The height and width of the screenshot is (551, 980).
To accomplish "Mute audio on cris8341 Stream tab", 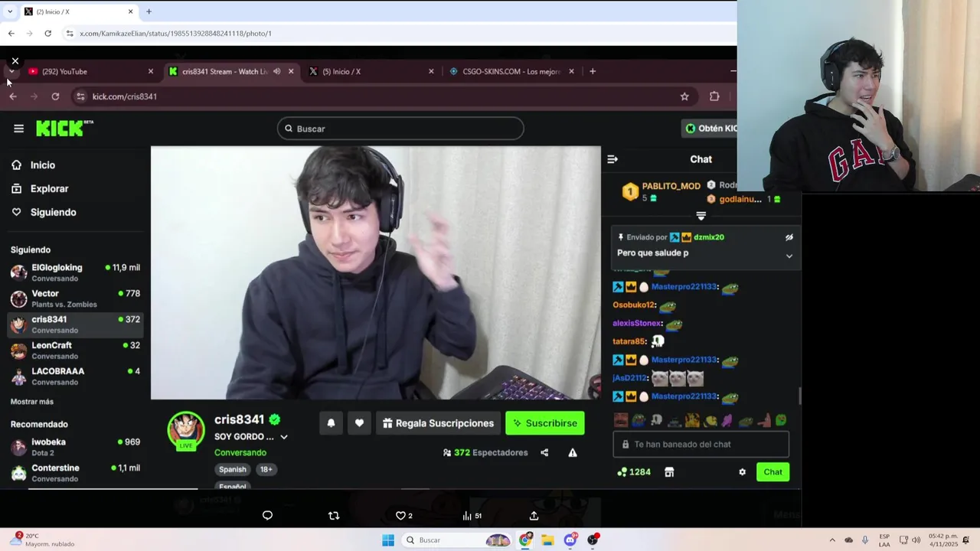I will pyautogui.click(x=276, y=72).
